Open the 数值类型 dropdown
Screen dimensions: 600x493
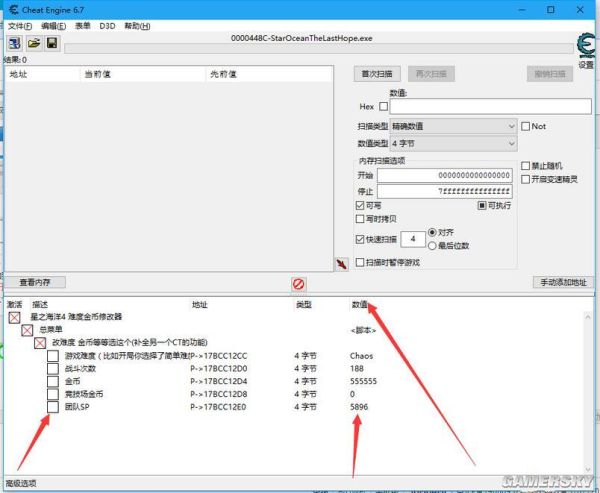click(453, 144)
